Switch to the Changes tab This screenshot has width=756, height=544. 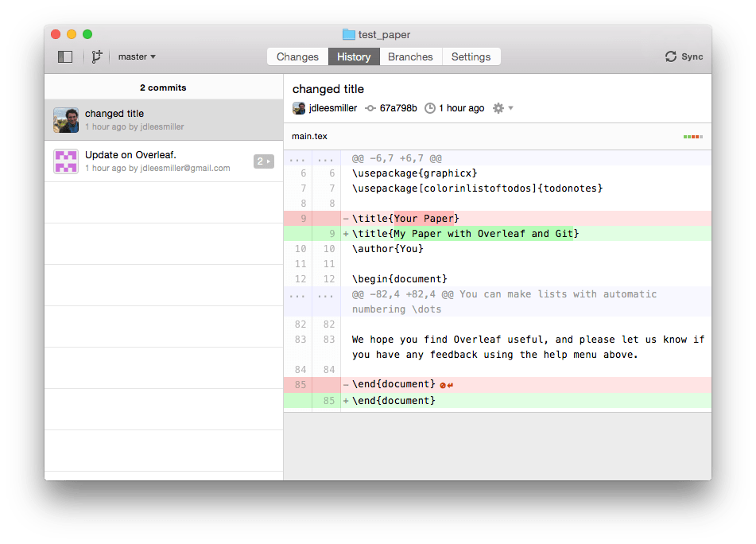click(297, 56)
